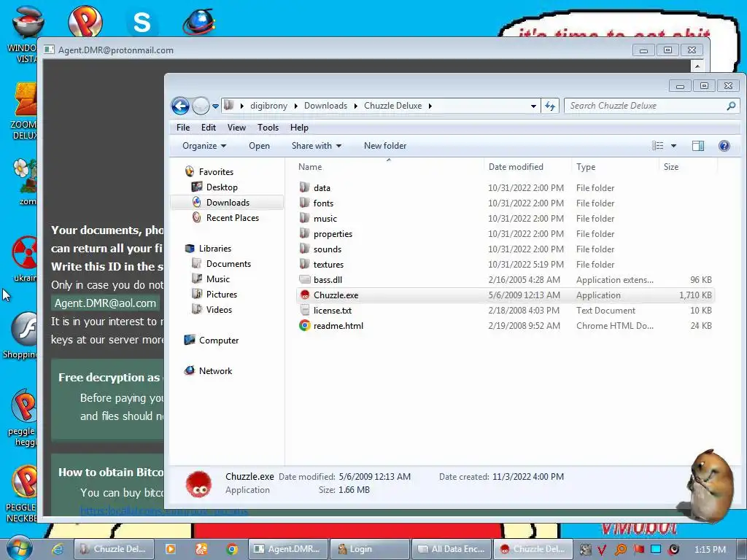
Task: Toggle the preview pane icon
Action: (x=698, y=146)
